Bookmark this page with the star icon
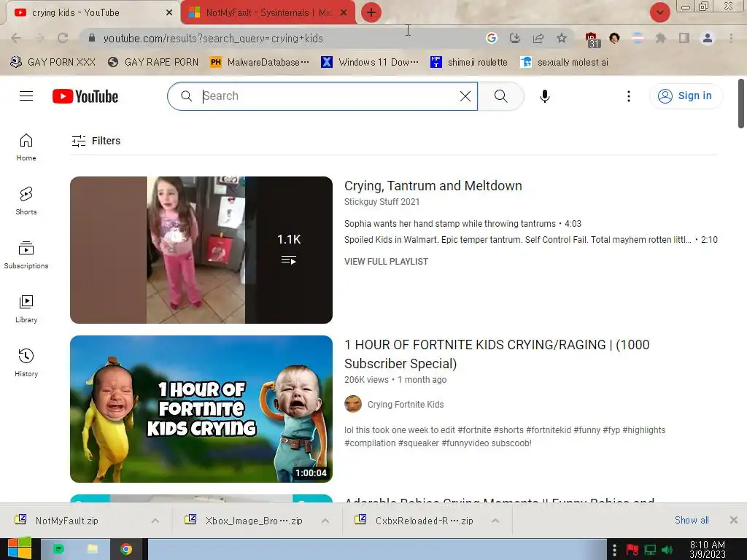747x560 pixels. coord(562,38)
